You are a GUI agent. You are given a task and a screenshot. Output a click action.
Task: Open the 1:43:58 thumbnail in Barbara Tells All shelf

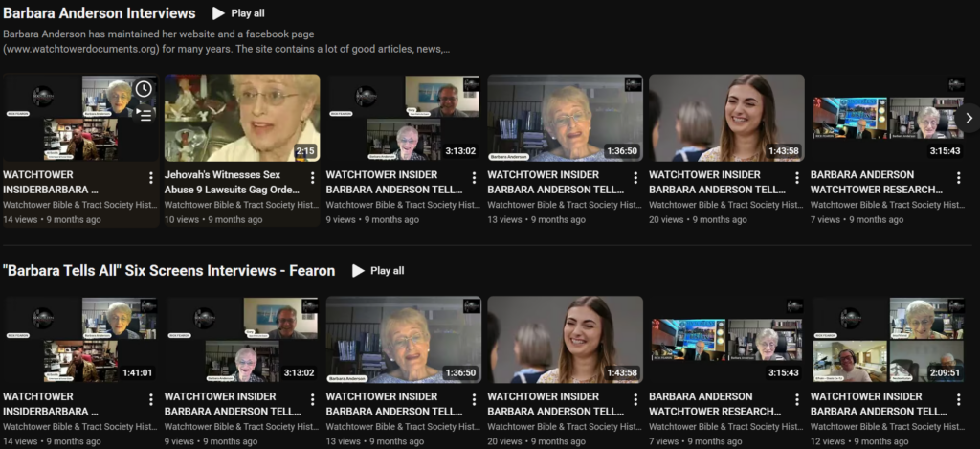[x=565, y=340]
